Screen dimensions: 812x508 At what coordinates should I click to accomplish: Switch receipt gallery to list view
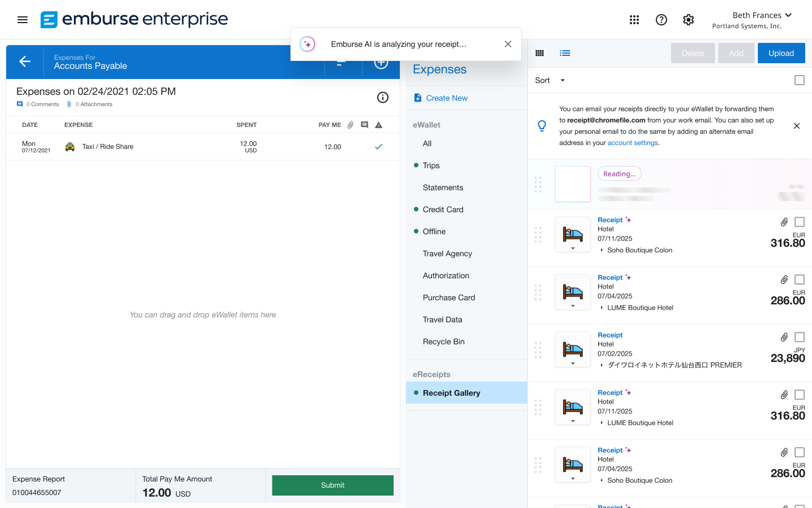(x=565, y=53)
